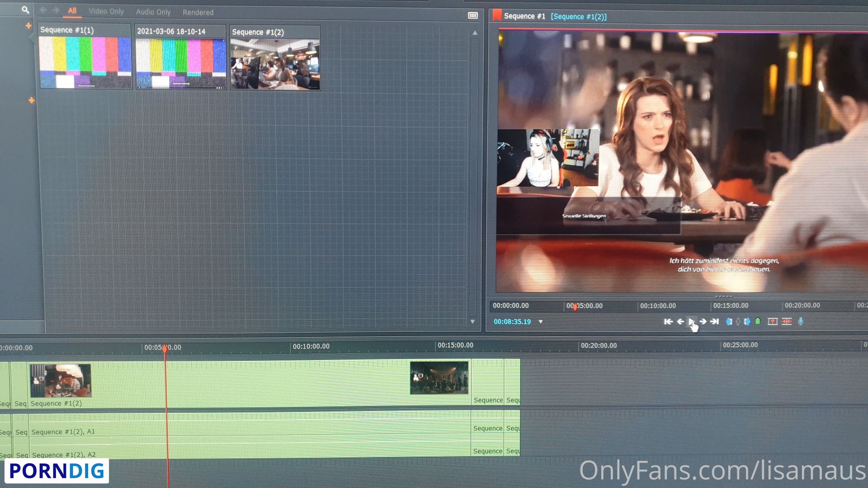Open the Rendered tab
This screenshot has height=488, width=868.
point(198,13)
